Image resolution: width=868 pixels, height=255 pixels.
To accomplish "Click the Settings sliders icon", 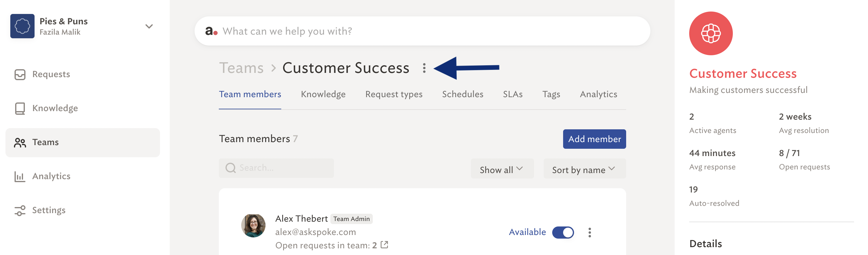I will coord(20,210).
